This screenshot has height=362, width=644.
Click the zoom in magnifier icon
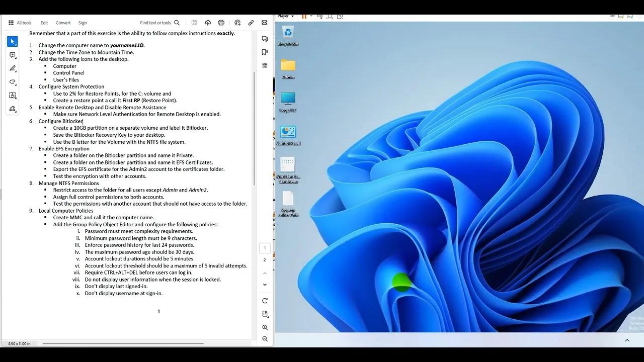[x=265, y=327]
